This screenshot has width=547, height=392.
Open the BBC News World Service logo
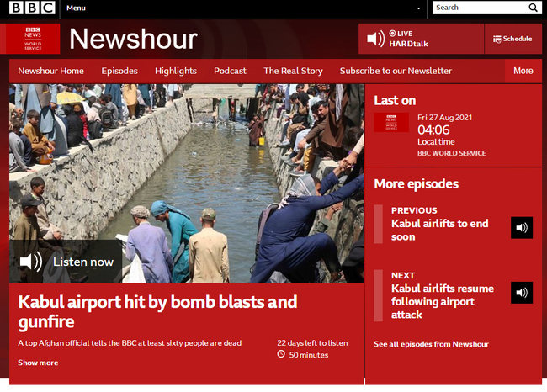tap(33, 39)
